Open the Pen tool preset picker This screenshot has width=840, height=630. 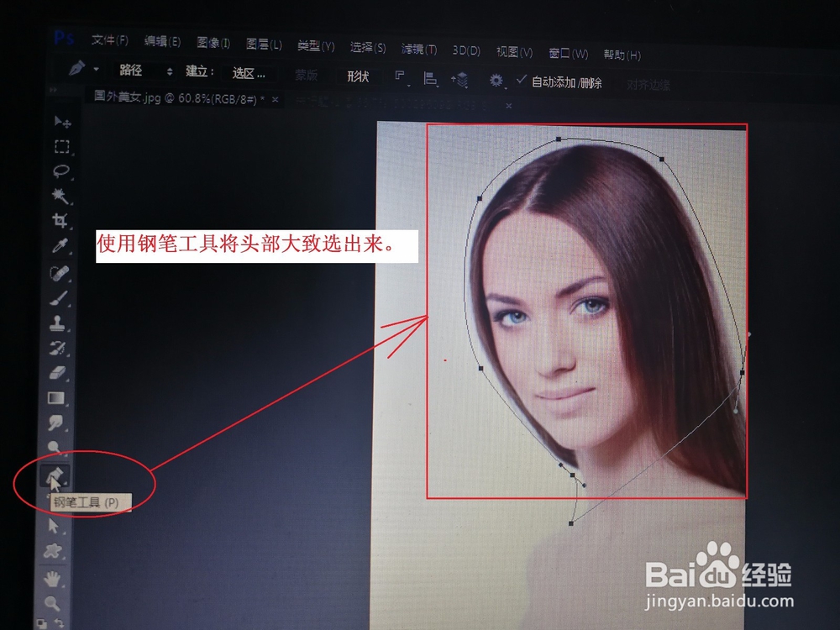tap(96, 69)
